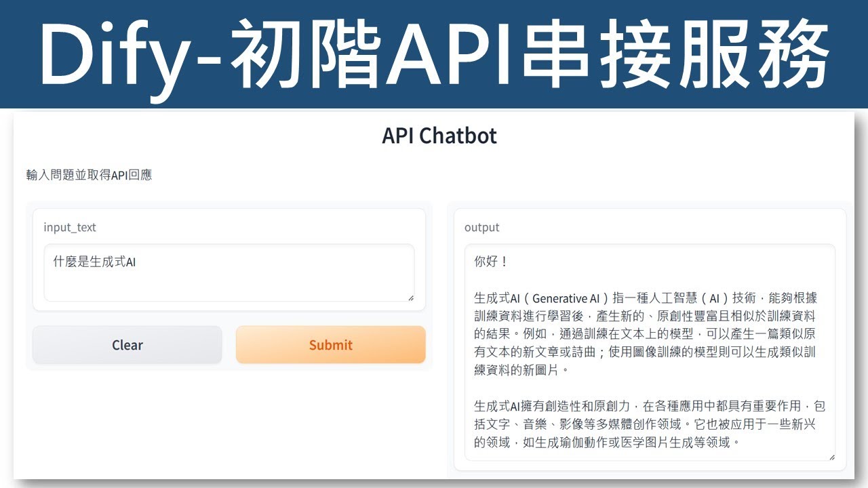The width and height of the screenshot is (868, 488).
Task: Click the API Chatbot heading
Action: click(439, 136)
